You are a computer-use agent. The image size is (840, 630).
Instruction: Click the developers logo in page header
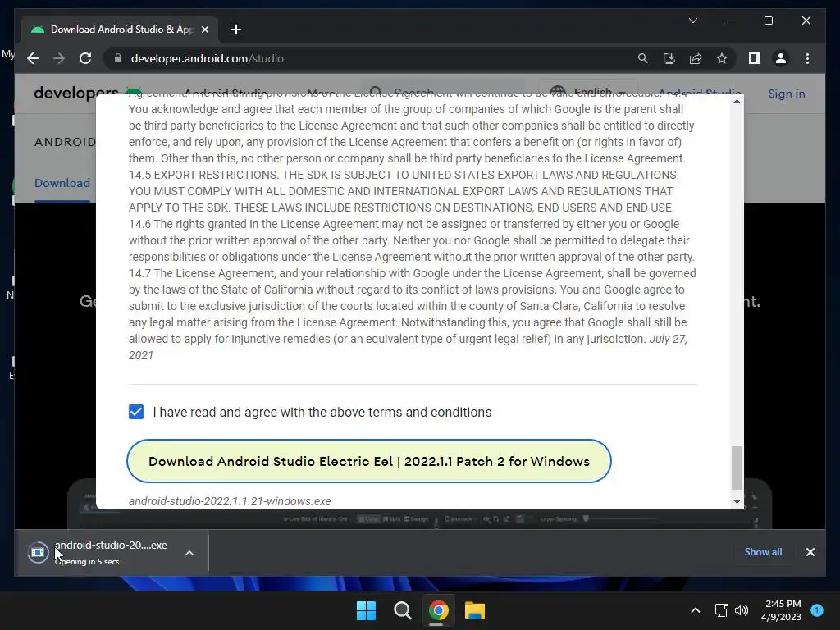coord(76,94)
